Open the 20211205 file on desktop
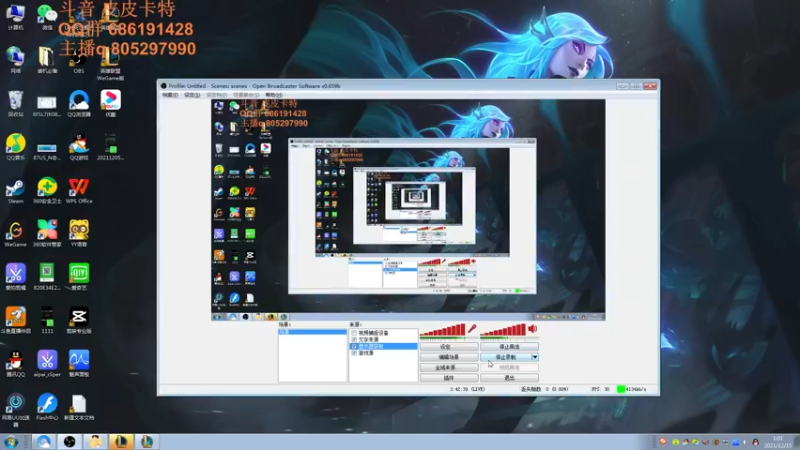The width and height of the screenshot is (800, 450). (x=110, y=146)
